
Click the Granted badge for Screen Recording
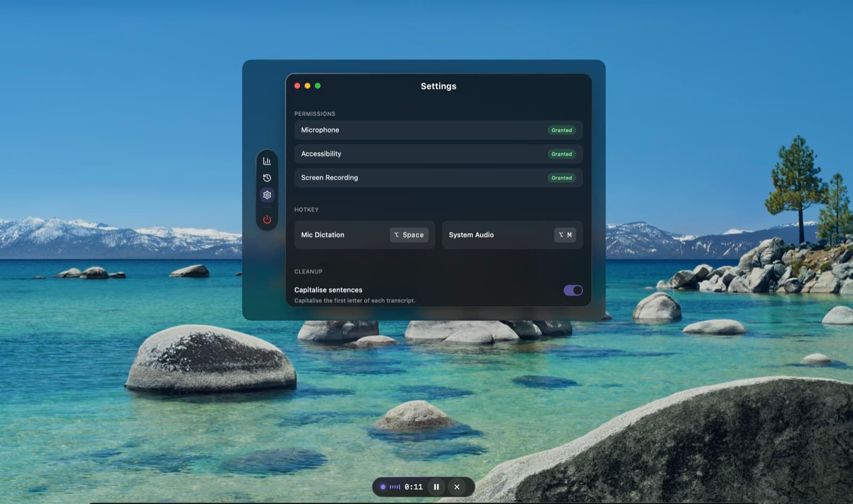pyautogui.click(x=561, y=178)
